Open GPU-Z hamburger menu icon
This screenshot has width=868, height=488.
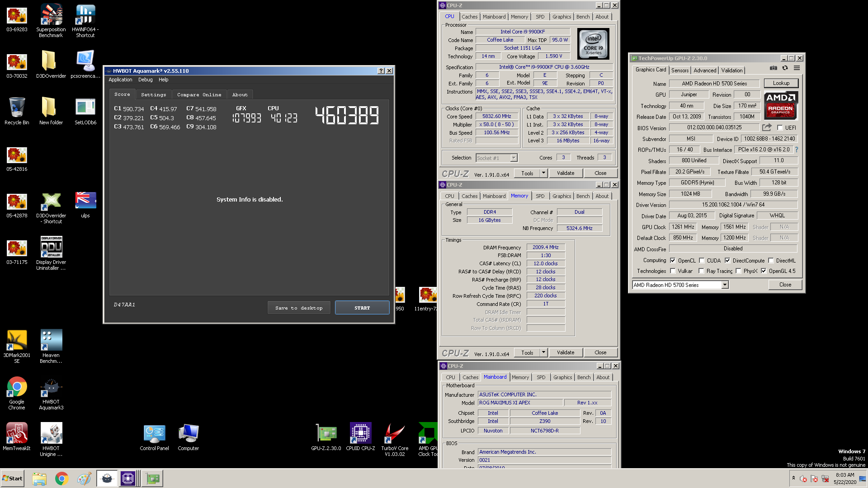pos(797,68)
